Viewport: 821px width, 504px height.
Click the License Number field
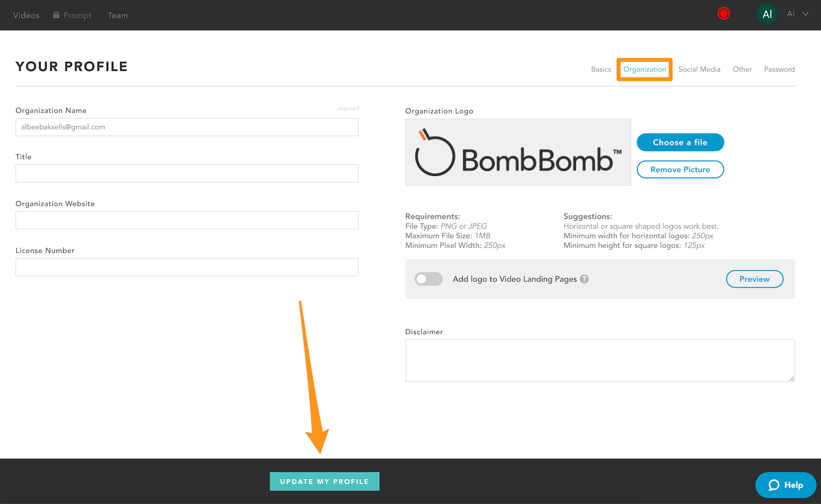click(x=187, y=267)
